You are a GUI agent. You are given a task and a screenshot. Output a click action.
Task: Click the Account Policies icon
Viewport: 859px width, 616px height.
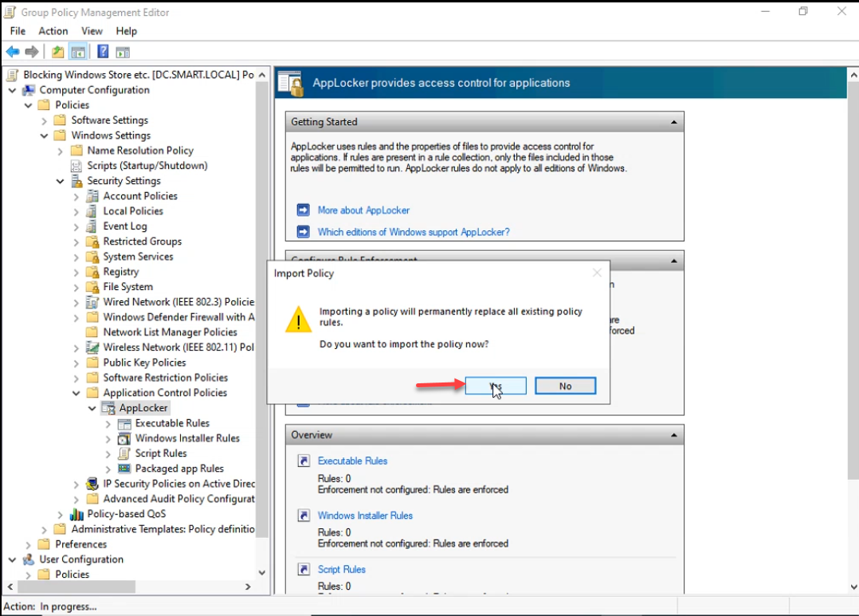(92, 196)
